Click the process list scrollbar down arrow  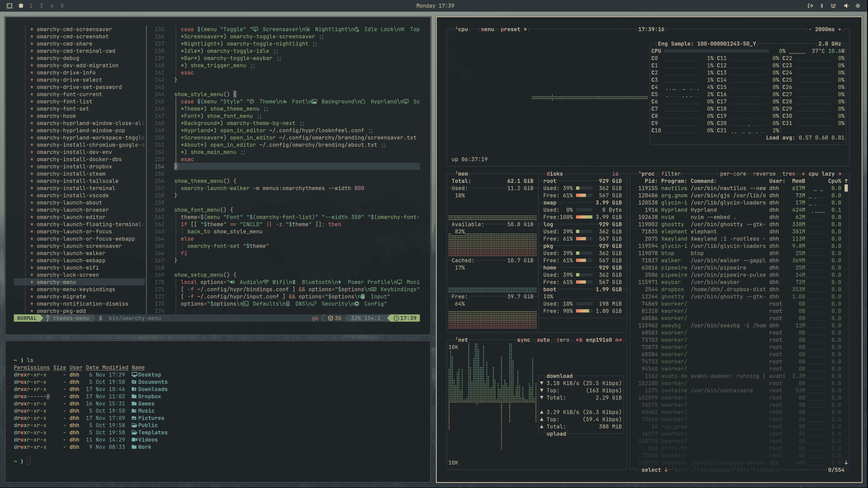pyautogui.click(x=846, y=463)
